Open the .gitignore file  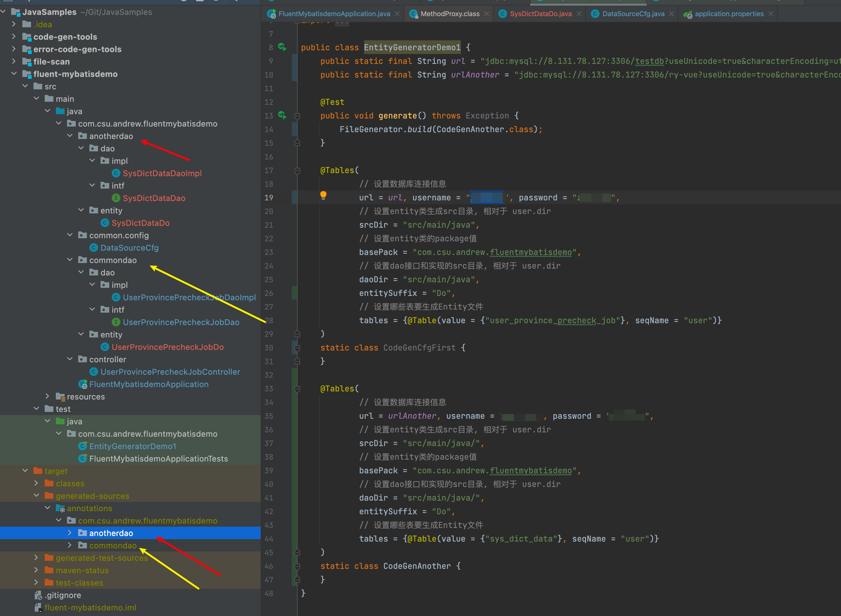click(63, 595)
